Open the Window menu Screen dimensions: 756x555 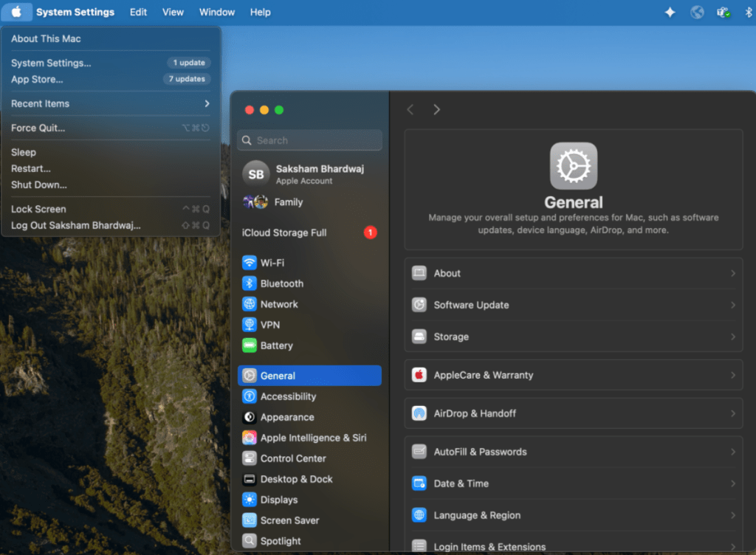[x=217, y=12]
